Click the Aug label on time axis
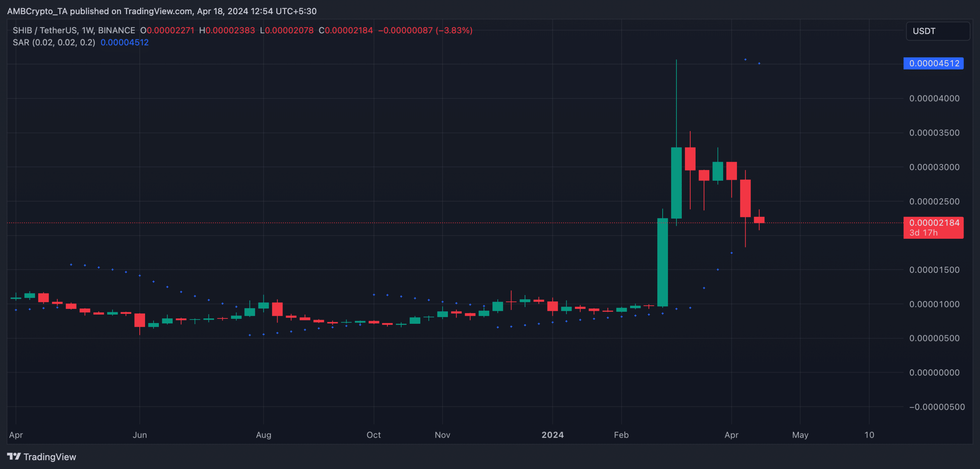The height and width of the screenshot is (469, 980). 263,435
